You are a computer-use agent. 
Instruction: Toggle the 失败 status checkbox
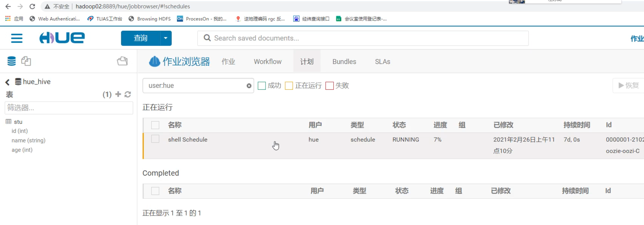[x=330, y=86]
